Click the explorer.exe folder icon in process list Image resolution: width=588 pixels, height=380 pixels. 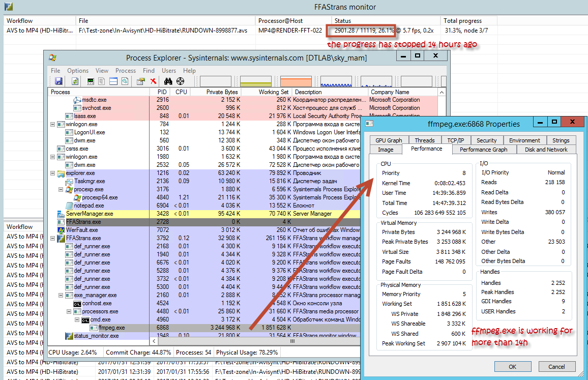[61, 173]
